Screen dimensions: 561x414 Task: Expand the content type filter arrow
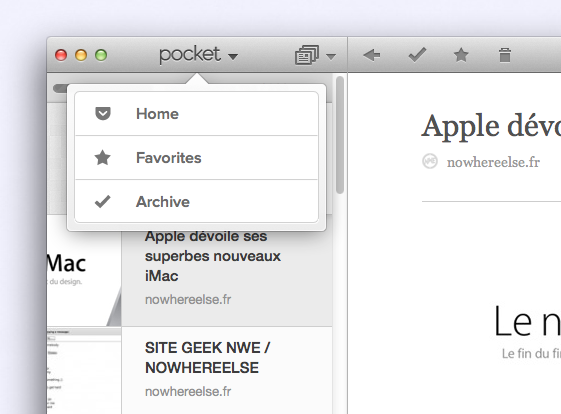[x=331, y=56]
